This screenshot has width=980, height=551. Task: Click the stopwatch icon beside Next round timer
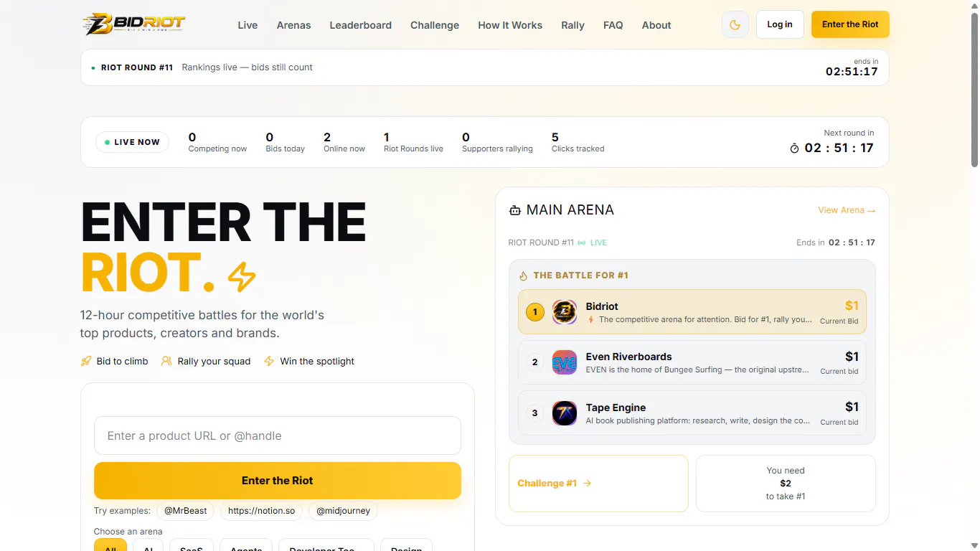pos(794,149)
